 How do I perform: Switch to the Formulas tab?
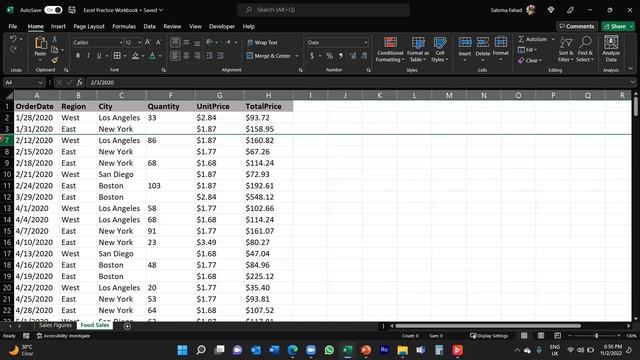tap(124, 27)
